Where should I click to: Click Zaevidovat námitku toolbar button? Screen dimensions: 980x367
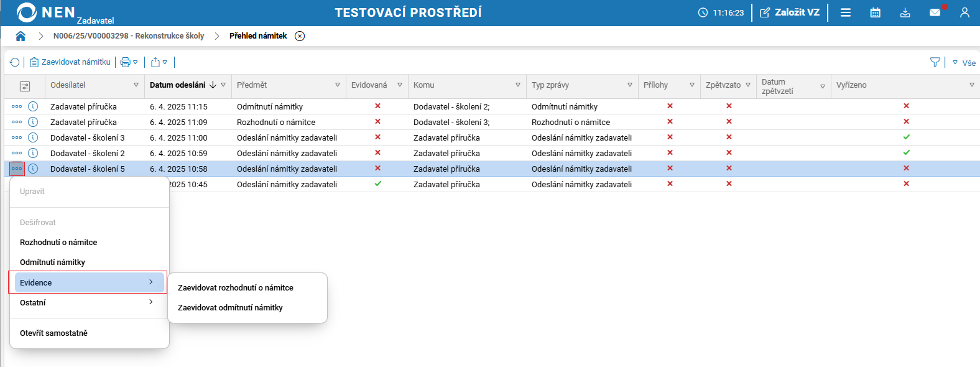(x=70, y=62)
